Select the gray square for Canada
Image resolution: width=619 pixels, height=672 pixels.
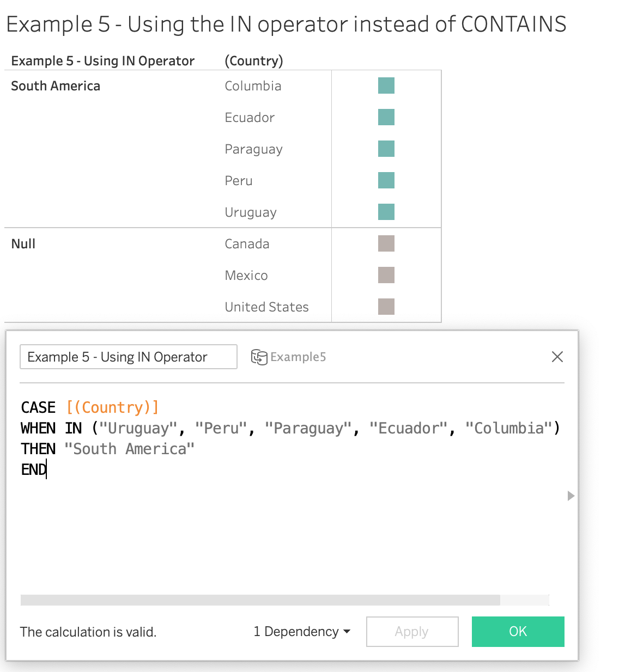(386, 243)
